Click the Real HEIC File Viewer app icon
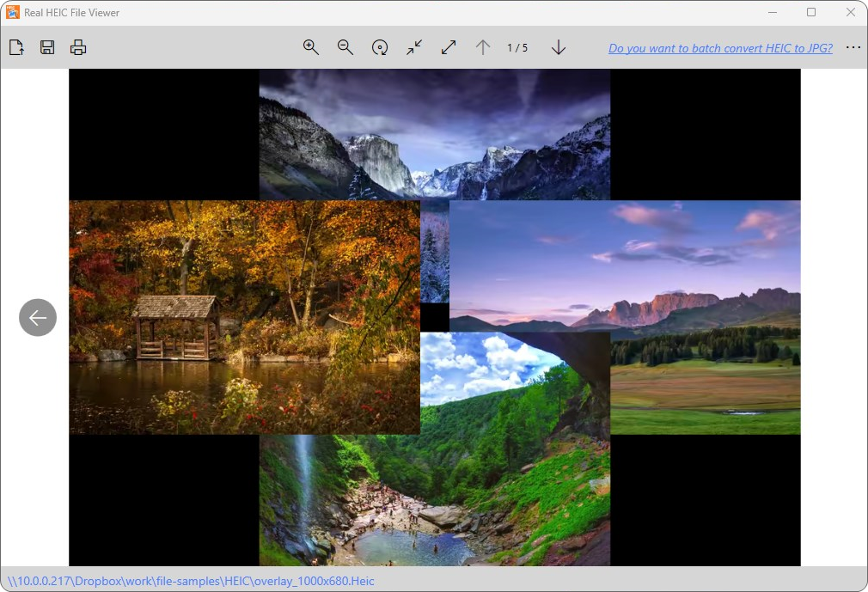Image resolution: width=868 pixels, height=592 pixels. [x=13, y=13]
